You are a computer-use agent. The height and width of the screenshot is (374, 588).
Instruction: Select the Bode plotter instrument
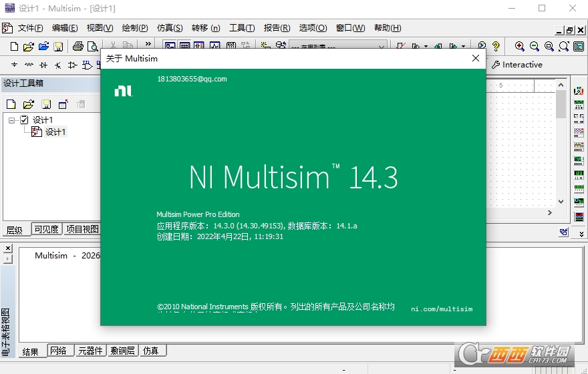pos(579,160)
